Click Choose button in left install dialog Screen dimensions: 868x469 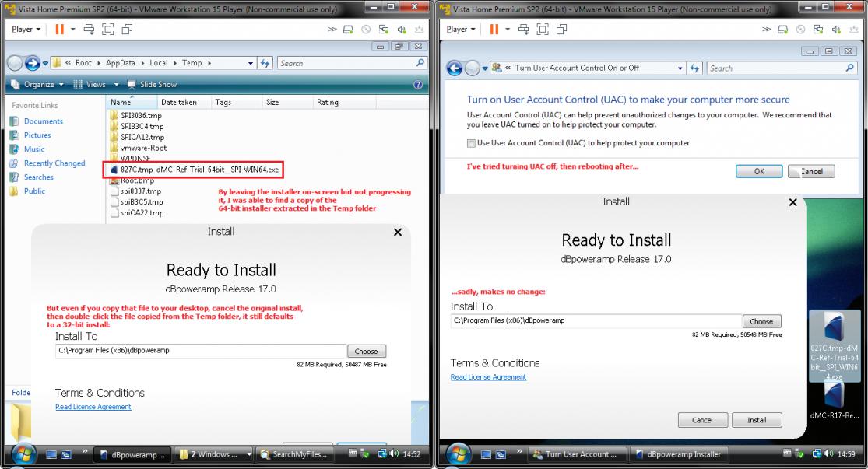366,352
